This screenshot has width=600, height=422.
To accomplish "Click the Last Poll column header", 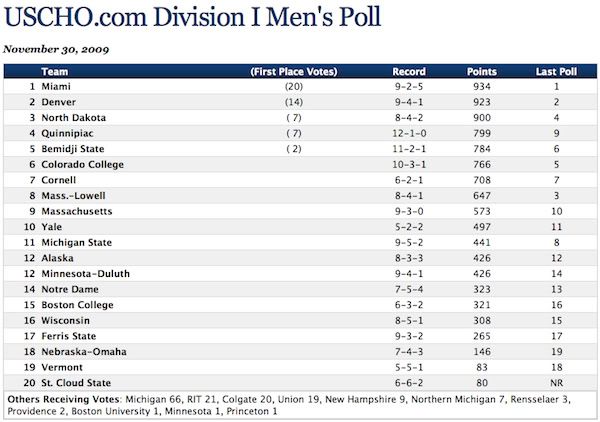I will click(x=556, y=72).
